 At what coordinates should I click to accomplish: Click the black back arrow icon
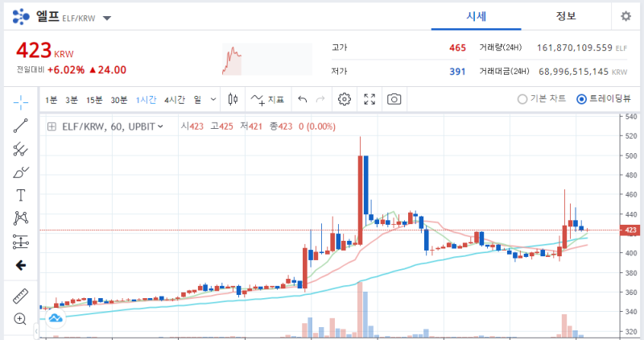pyautogui.click(x=21, y=265)
